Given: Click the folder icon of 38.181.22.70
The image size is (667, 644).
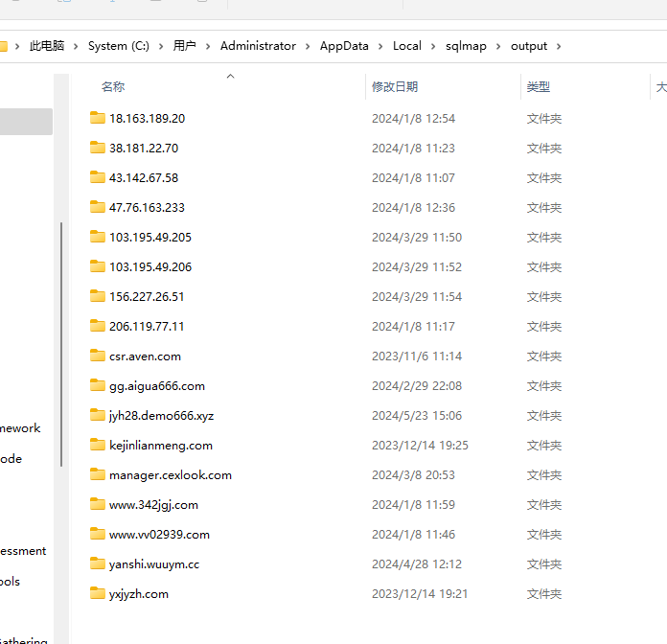Looking at the screenshot, I should coord(98,148).
